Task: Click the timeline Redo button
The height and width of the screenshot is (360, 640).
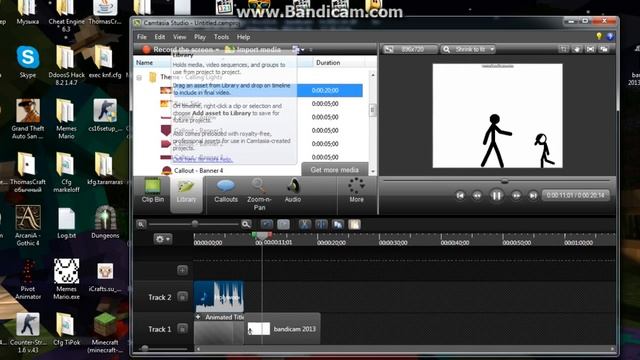Action: pyautogui.click(x=283, y=224)
